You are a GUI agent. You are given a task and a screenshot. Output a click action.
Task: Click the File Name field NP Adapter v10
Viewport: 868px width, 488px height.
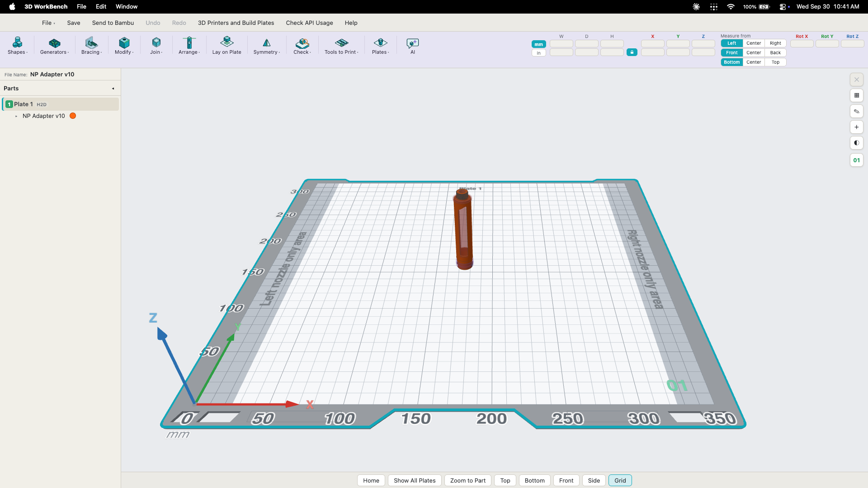pyautogui.click(x=52, y=75)
